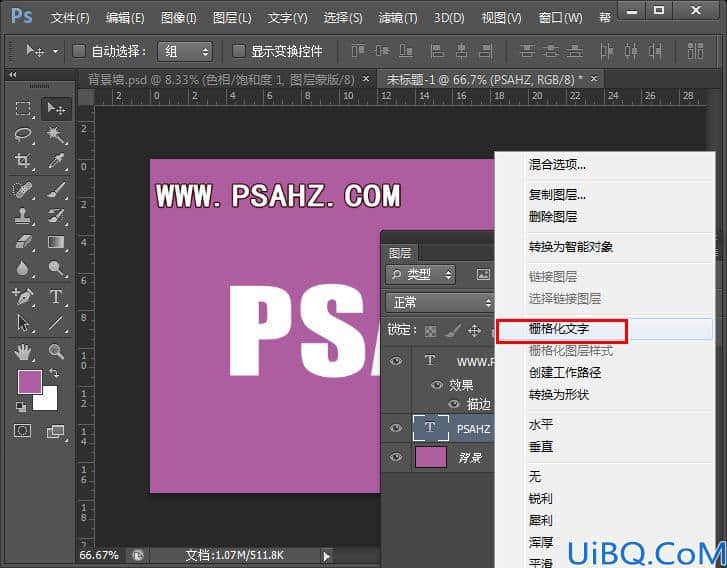Screen dimensions: 727x568
Task: Open the Move tool preset picker arrow
Action: [x=55, y=51]
